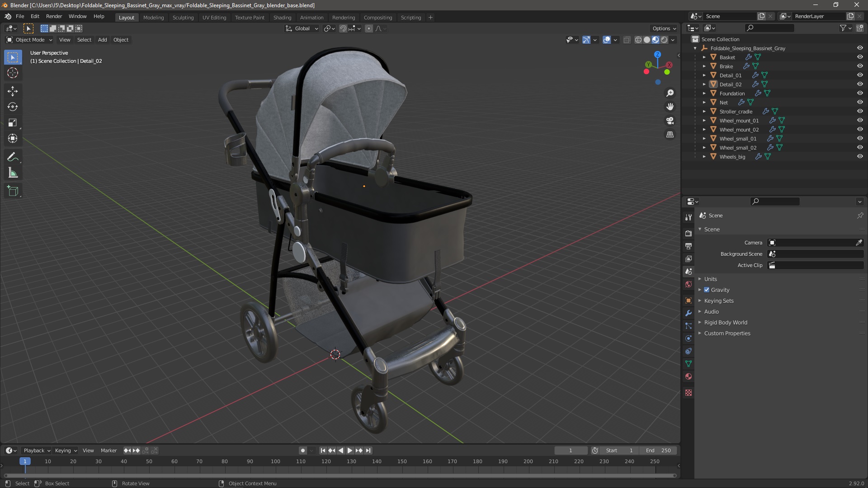Viewport: 868px width, 488px height.
Task: Select the Move tool
Action: [x=13, y=91]
